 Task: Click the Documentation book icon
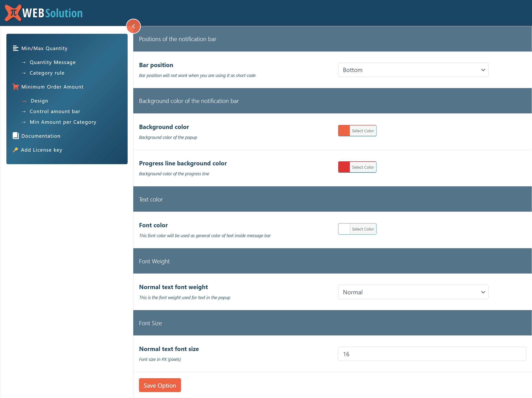tap(16, 136)
